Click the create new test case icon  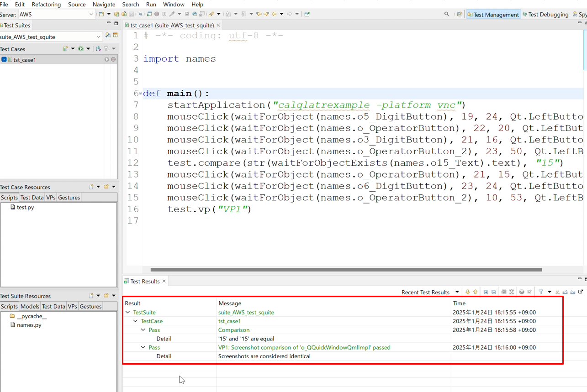pos(65,49)
